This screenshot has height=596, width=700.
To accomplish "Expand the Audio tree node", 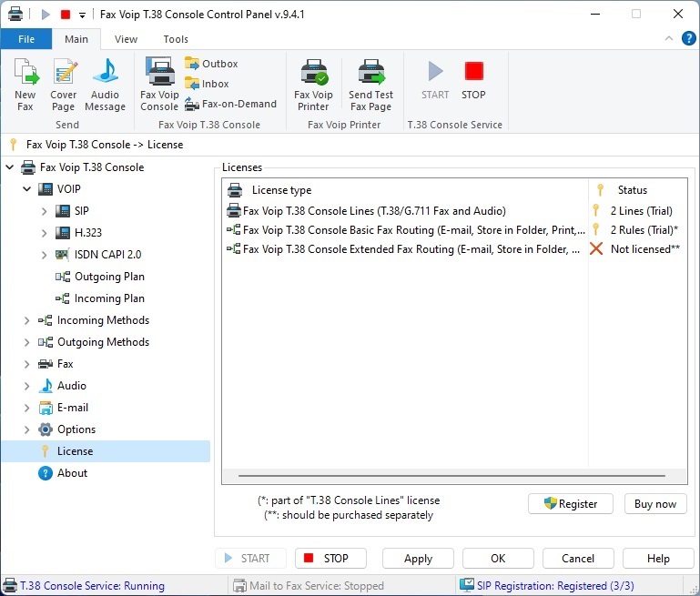I will click(x=26, y=386).
